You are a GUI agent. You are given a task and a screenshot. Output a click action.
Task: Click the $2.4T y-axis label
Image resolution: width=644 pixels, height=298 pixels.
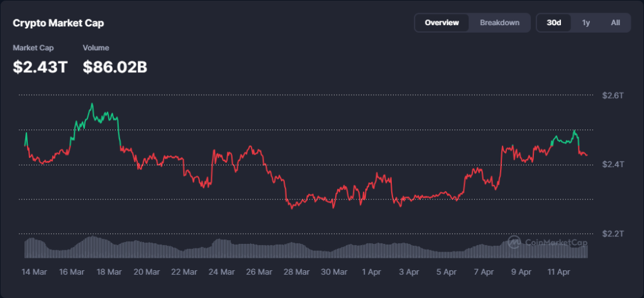(x=613, y=164)
